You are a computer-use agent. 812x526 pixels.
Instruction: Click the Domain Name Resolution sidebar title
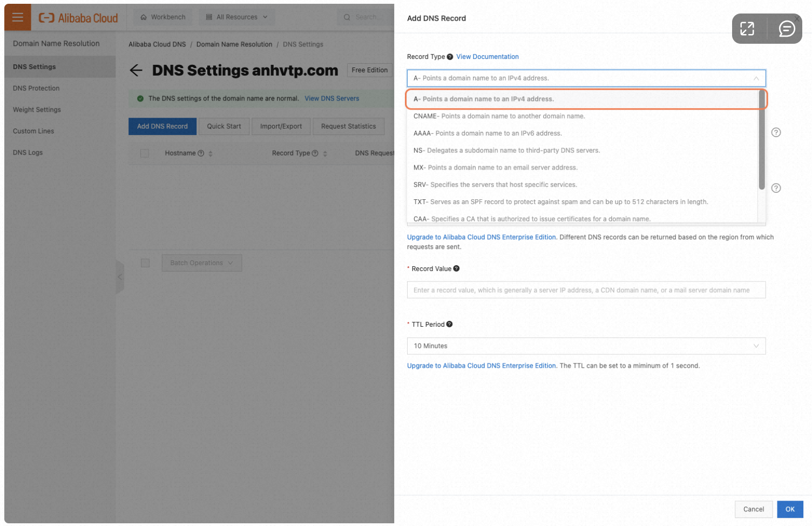56,44
